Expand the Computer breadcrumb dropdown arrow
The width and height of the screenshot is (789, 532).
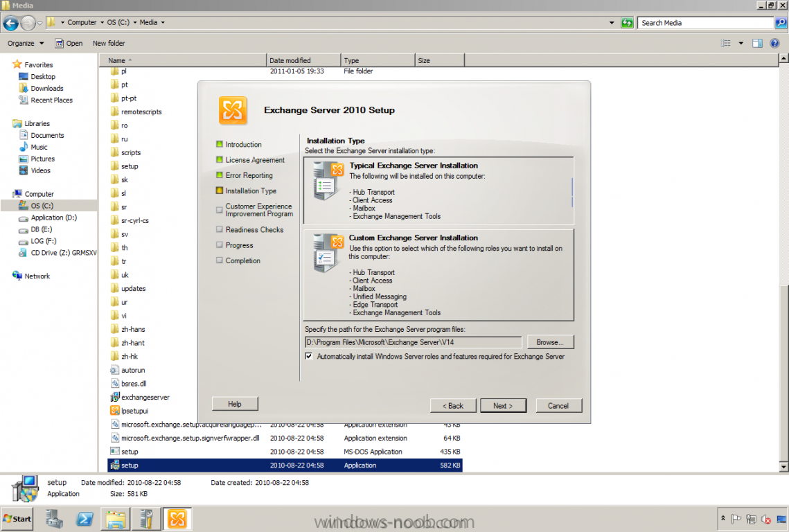tap(102, 23)
